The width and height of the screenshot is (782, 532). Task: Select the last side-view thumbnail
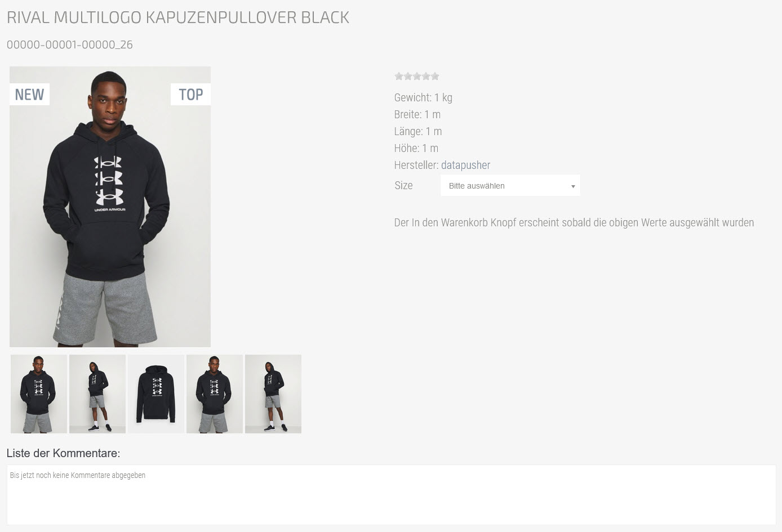pos(273,394)
